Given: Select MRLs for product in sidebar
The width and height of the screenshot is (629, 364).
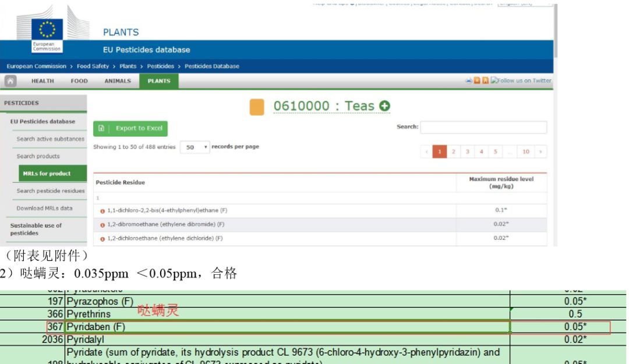Looking at the screenshot, I should (52, 174).
